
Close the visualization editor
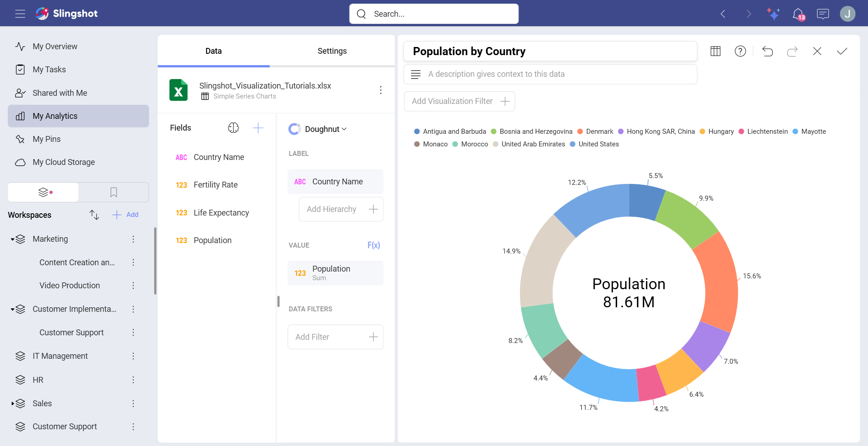tap(817, 51)
